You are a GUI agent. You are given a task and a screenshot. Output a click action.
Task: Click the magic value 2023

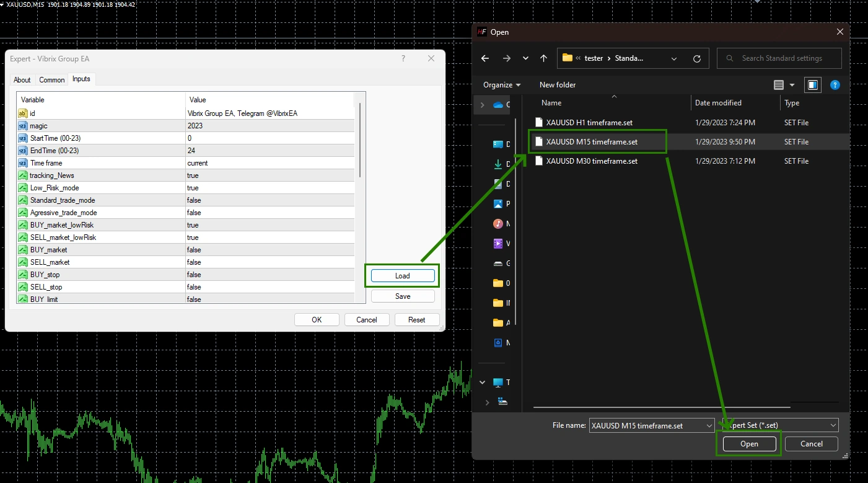(x=195, y=126)
